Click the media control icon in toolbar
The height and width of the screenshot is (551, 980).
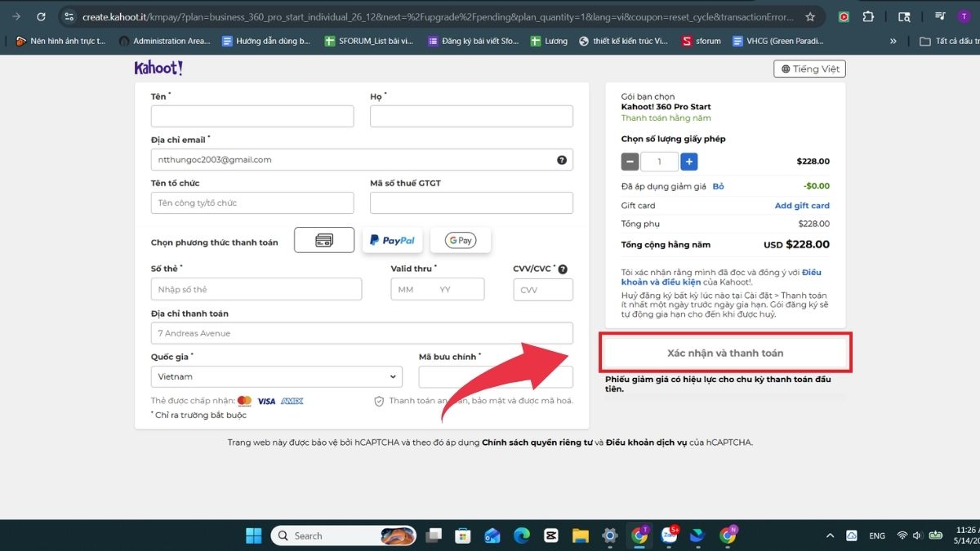tap(941, 16)
